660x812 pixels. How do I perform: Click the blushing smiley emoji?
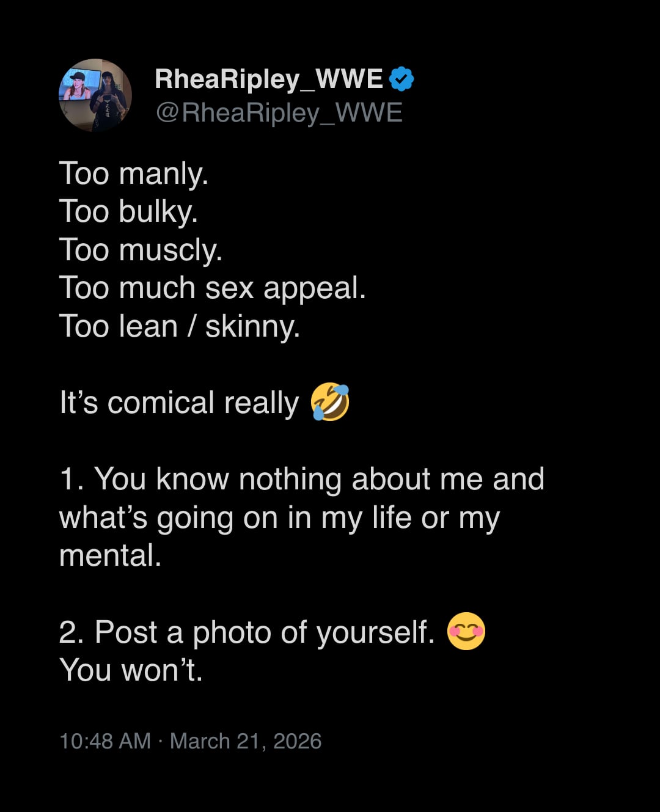[x=466, y=631]
